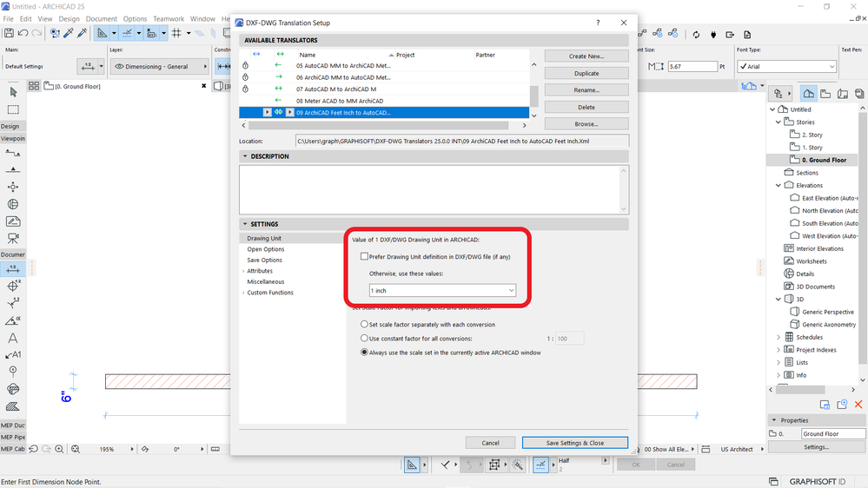This screenshot has height=488, width=868.
Task: Click the Level Dimension tool icon
Action: tap(13, 286)
